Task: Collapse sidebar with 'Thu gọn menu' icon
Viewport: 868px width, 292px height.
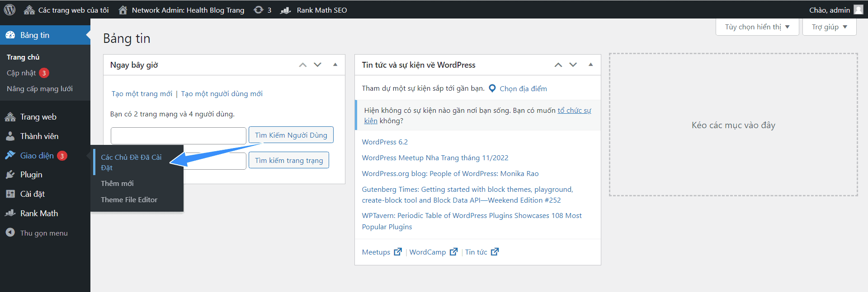Action: click(10, 232)
